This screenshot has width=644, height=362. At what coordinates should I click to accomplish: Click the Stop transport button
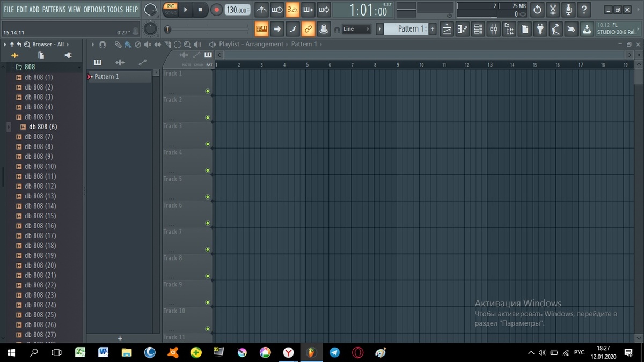200,10
